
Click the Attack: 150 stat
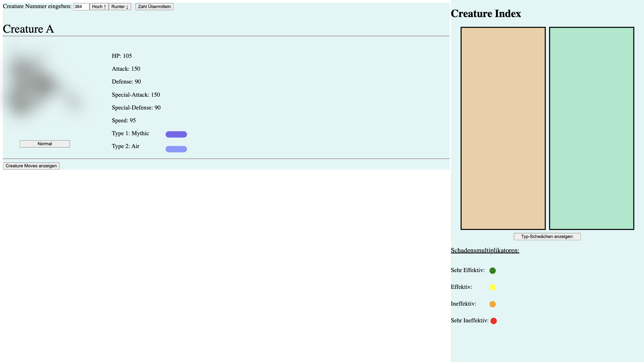pyautogui.click(x=126, y=69)
